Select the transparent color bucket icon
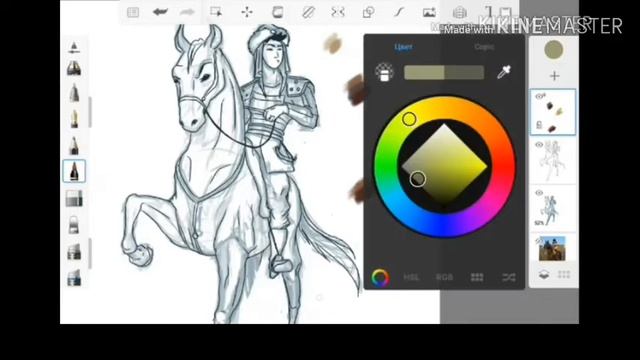The width and height of the screenshot is (640, 360). [384, 72]
